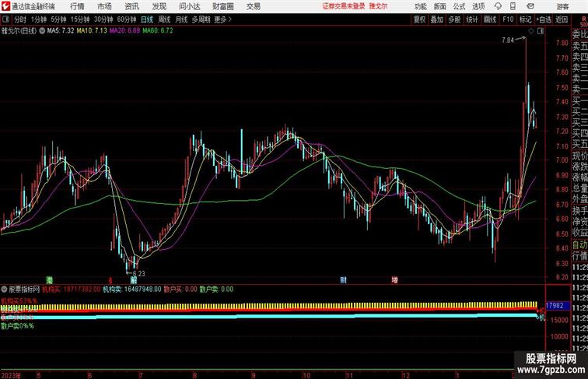This screenshot has height=379, width=588.
Task: Click the 7.84 high price marker
Action: click(508, 40)
